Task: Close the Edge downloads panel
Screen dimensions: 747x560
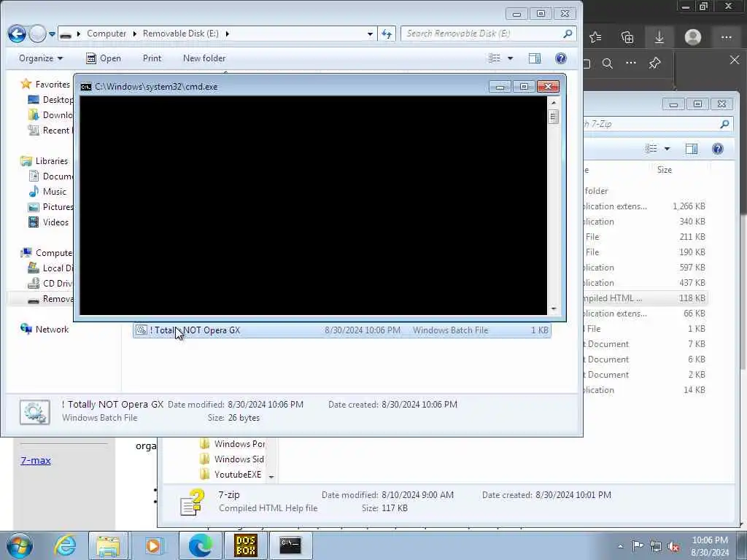Action: 734,60
